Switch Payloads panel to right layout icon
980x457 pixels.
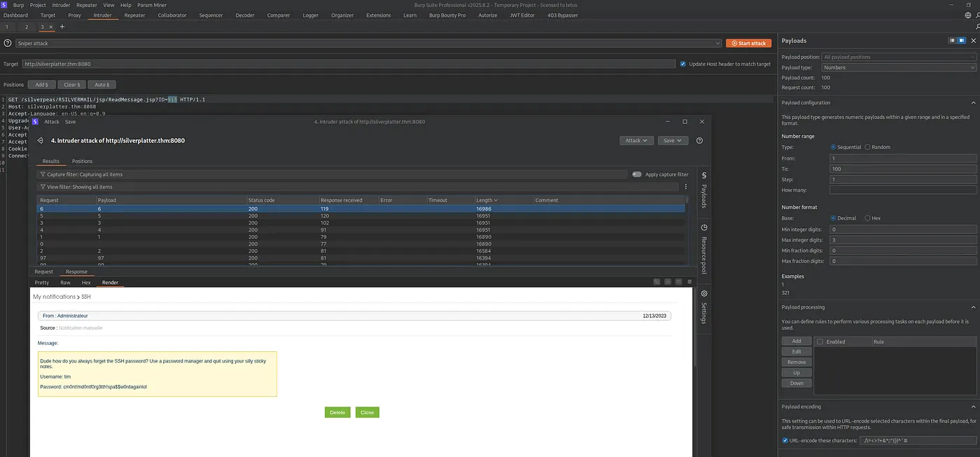[962, 41]
